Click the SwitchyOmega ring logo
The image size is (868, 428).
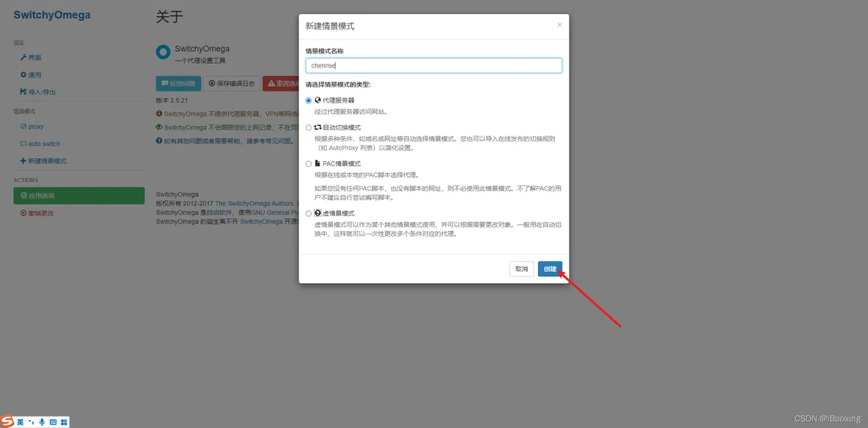(163, 53)
